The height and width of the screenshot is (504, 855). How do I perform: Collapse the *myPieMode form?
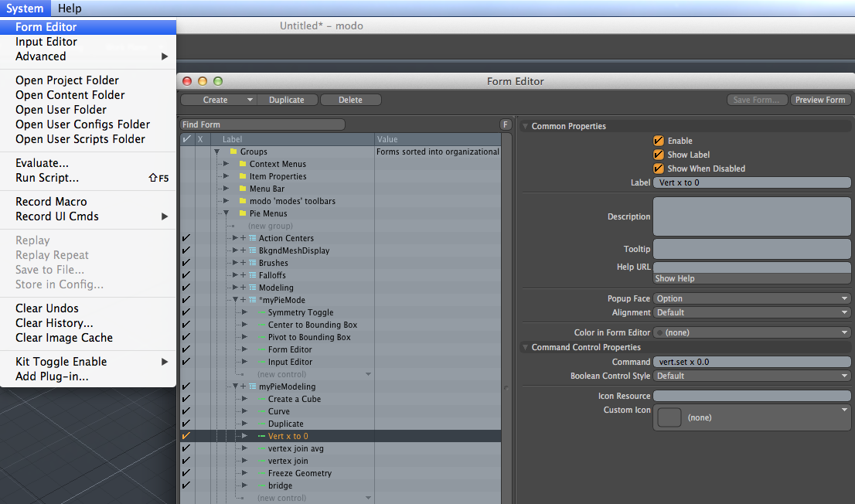[x=236, y=300]
